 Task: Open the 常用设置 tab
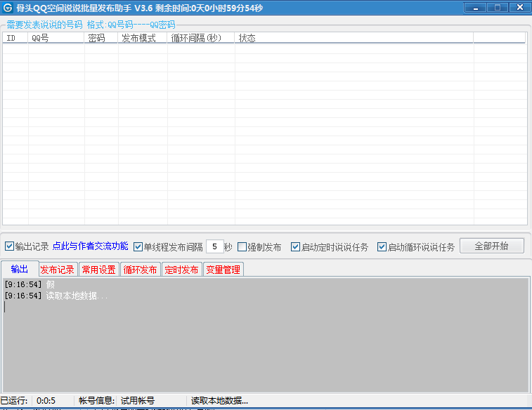(x=98, y=270)
